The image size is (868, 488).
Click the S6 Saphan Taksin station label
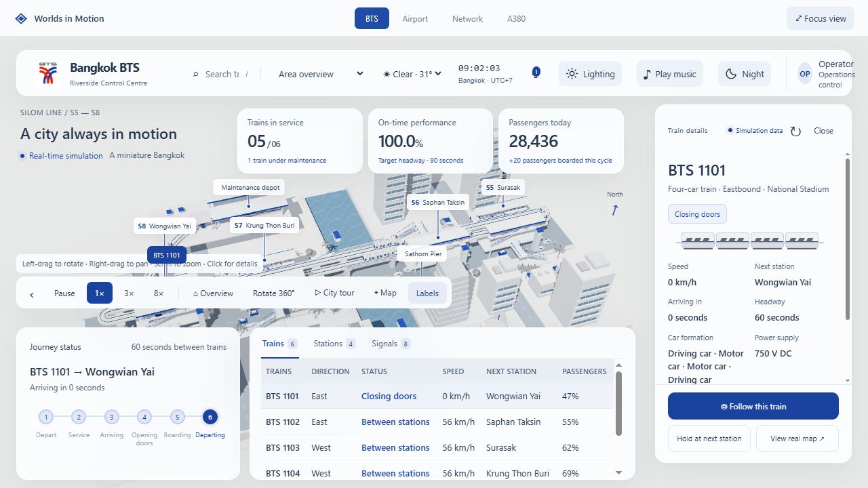(438, 203)
